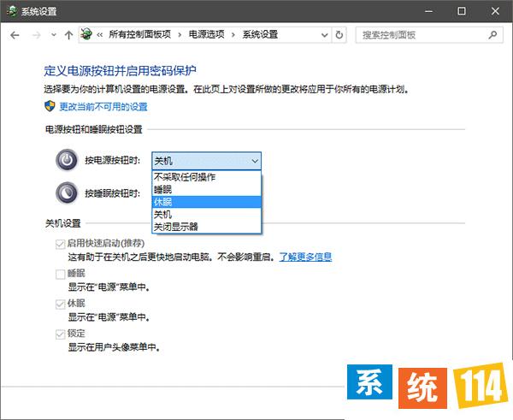Image resolution: width=513 pixels, height=420 pixels.
Task: Select 不采取任何操作 from the dropdown list
Action: [206, 177]
